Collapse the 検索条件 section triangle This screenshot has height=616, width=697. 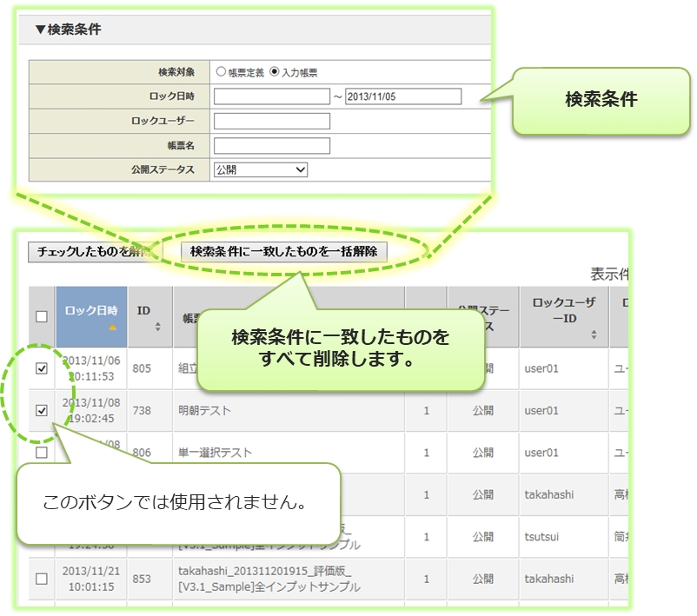pyautogui.click(x=40, y=30)
